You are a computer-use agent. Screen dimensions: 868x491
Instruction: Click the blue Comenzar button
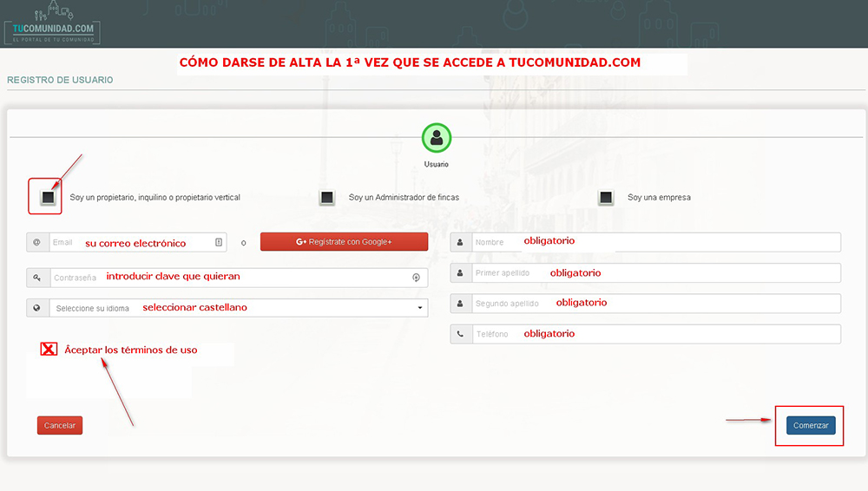pos(811,425)
